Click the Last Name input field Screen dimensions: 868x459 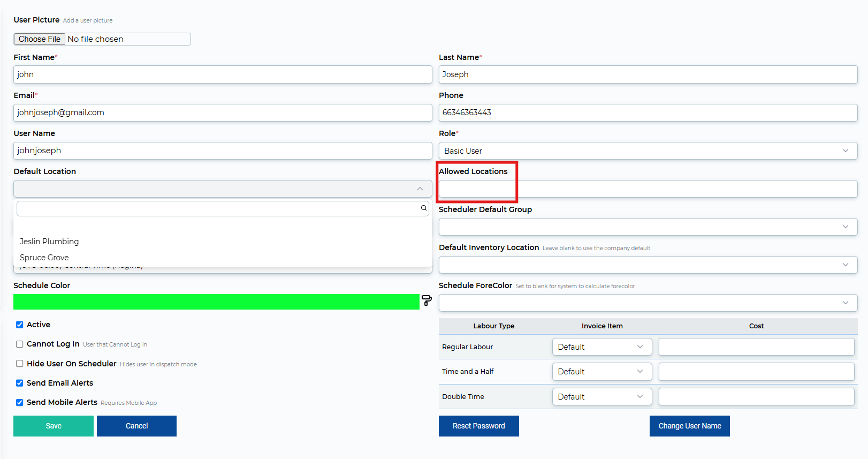coord(648,74)
